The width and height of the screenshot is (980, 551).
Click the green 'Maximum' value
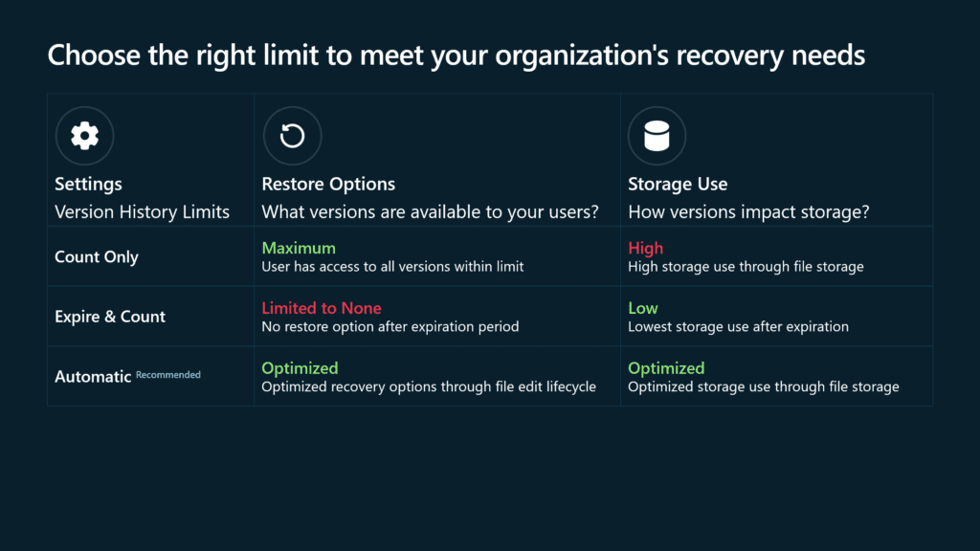coord(299,248)
